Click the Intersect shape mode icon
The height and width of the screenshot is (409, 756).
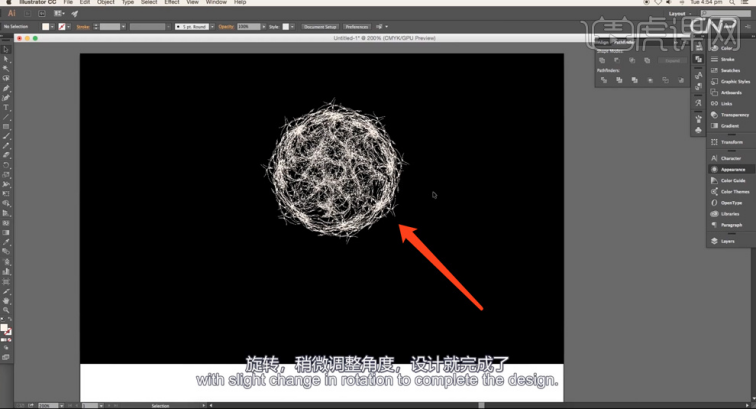tap(632, 60)
